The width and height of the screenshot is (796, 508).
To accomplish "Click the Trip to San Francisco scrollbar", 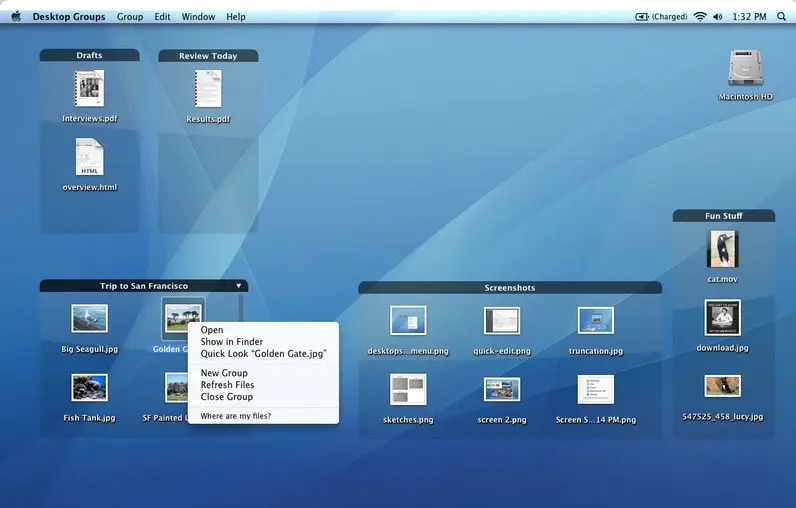I will coord(241,308).
